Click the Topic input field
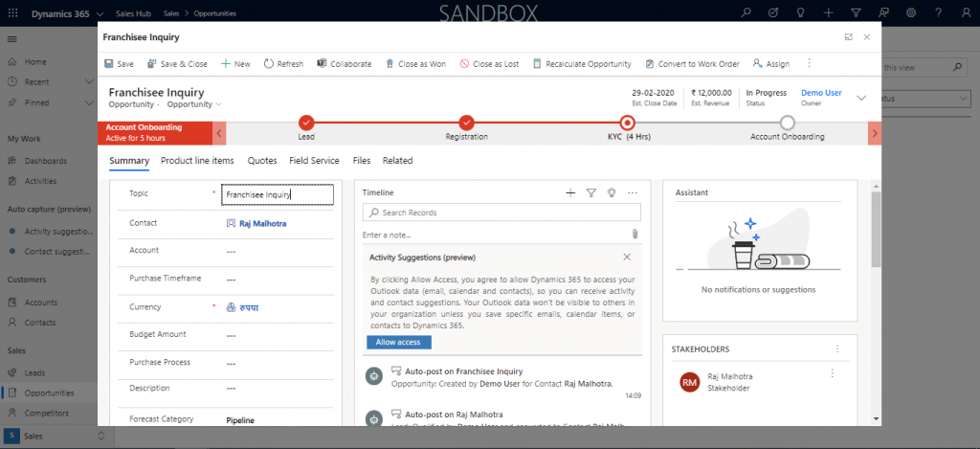The width and height of the screenshot is (980, 449). pos(278,194)
